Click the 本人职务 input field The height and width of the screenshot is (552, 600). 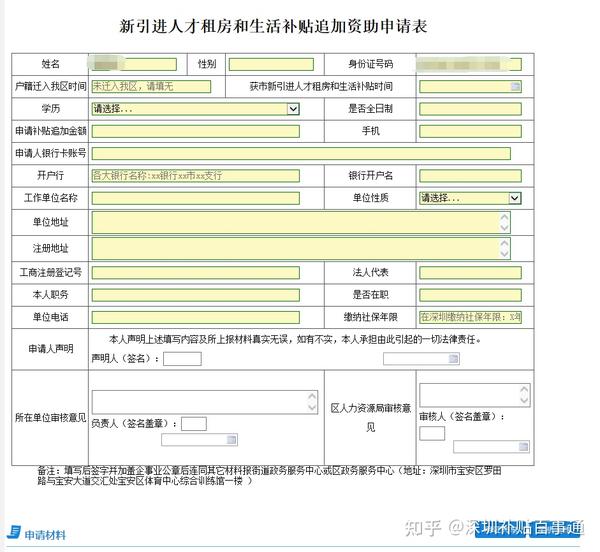[196, 295]
